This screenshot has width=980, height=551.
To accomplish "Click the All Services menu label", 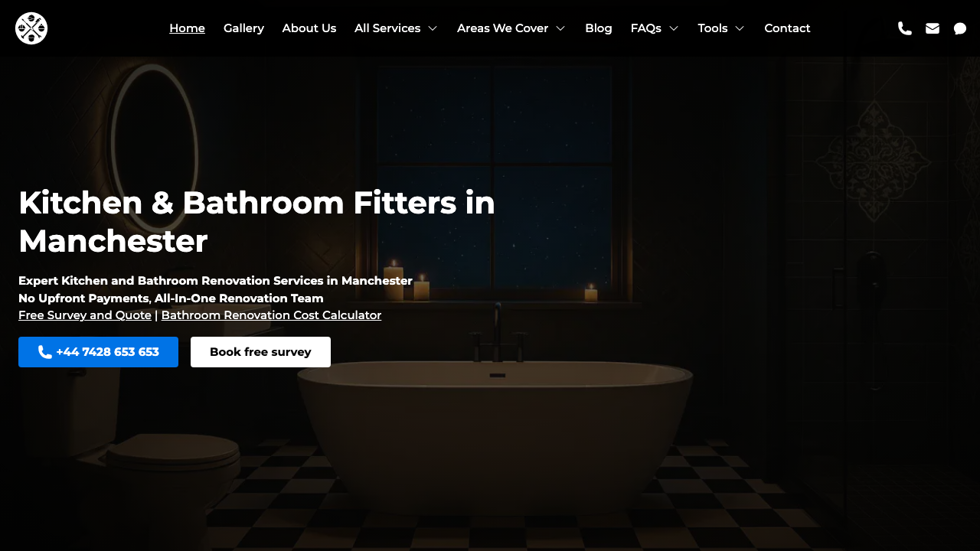I will (387, 28).
